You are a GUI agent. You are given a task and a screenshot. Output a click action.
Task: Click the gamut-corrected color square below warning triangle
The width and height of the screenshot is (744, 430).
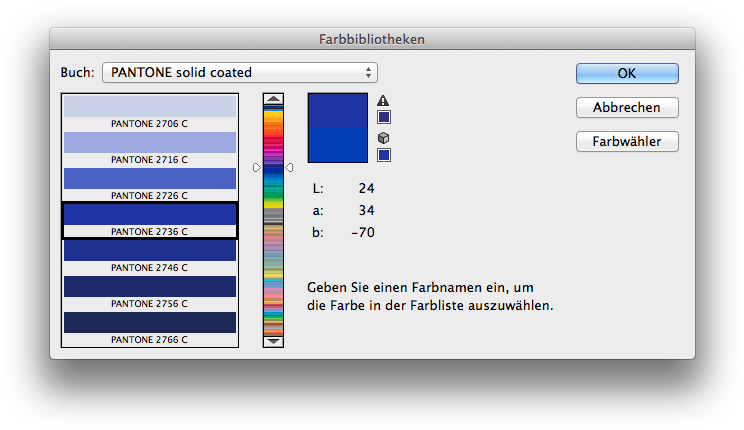(384, 117)
